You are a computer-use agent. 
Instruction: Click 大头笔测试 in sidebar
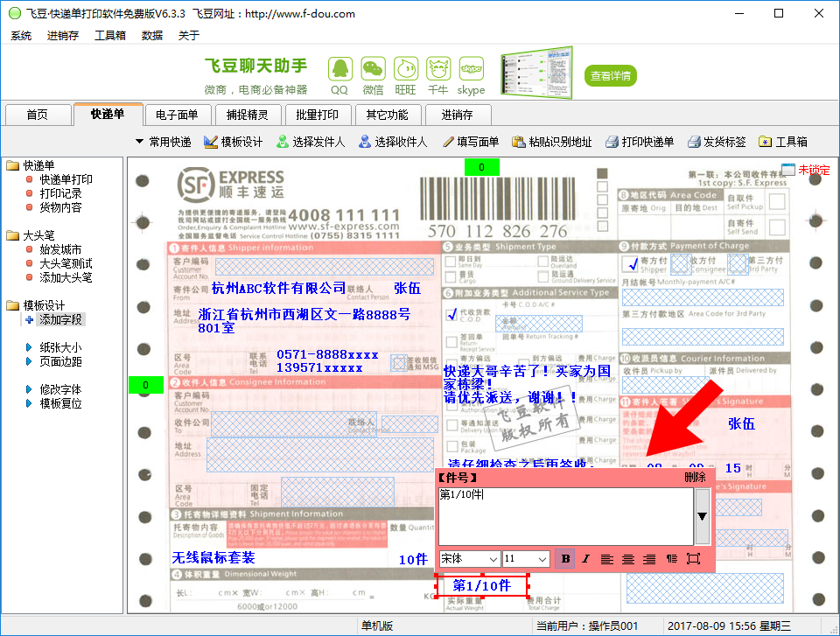(66, 263)
